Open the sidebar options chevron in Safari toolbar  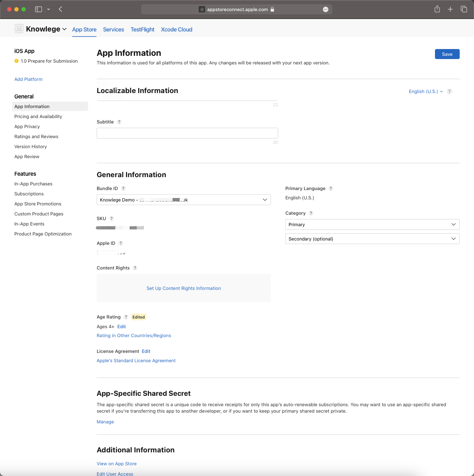click(49, 9)
